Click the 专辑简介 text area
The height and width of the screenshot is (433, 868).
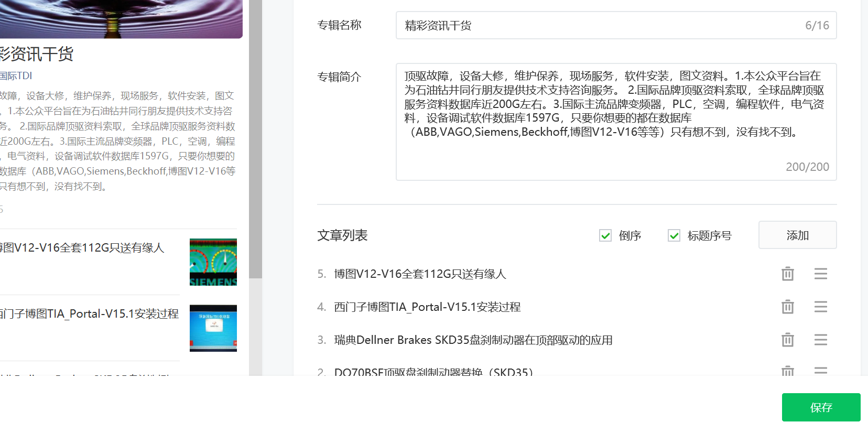point(616,122)
